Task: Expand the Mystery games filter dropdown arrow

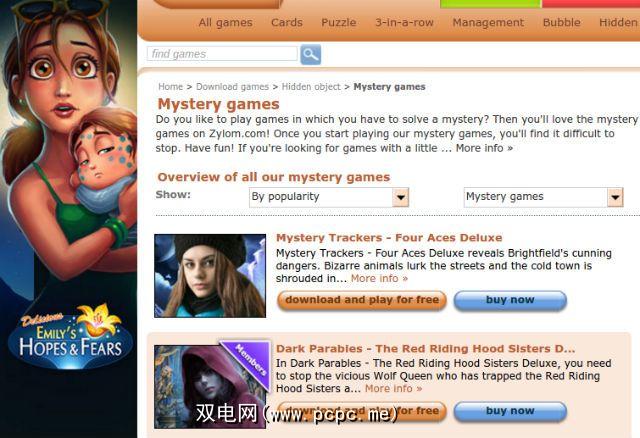Action: tap(615, 197)
